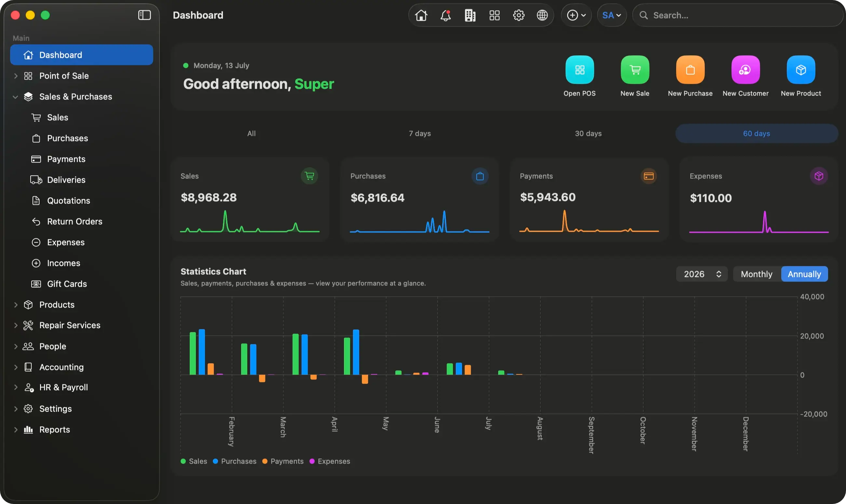Expand the Settings section in sidebar
This screenshot has width=846, height=504.
coord(15,409)
